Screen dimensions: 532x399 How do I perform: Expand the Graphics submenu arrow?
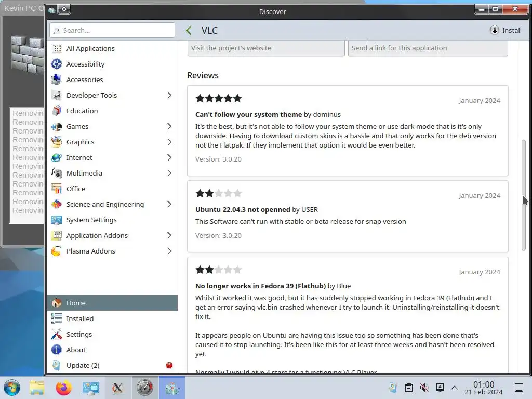(169, 142)
